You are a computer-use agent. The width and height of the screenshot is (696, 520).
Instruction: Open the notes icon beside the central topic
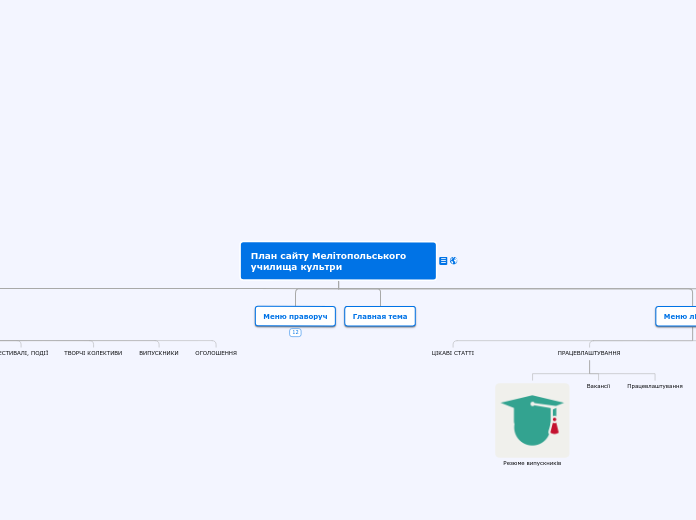pyautogui.click(x=443, y=261)
